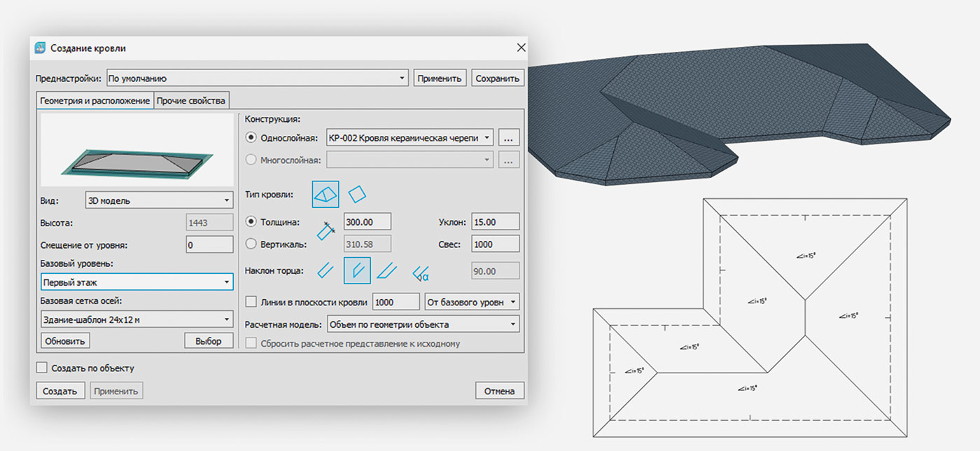Screen dimensions: 980x451
Task: Check the Создать по объекту option
Action: coord(42,368)
